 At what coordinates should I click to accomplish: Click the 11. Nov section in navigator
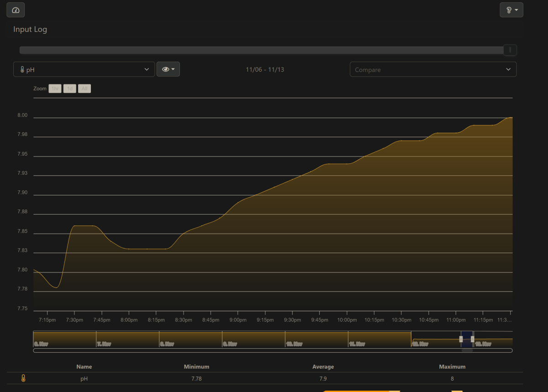(x=357, y=344)
